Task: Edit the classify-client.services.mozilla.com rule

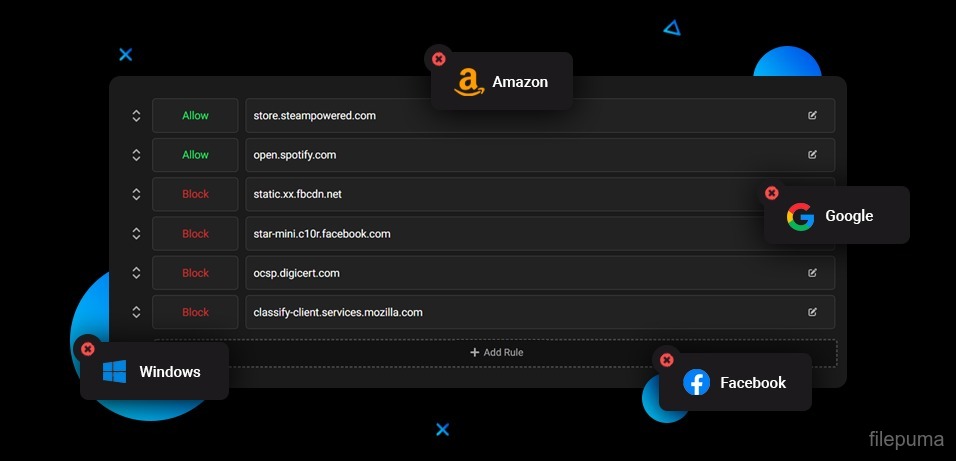Action: [x=812, y=312]
